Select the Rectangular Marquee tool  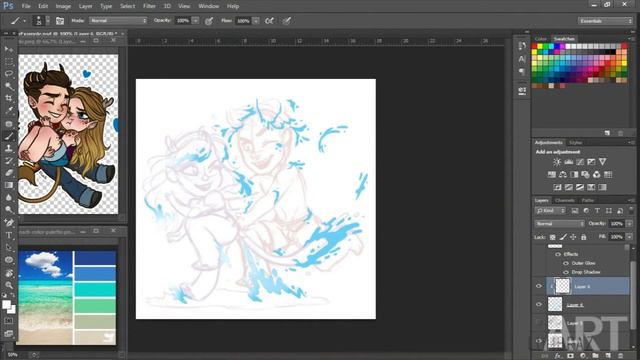point(9,62)
